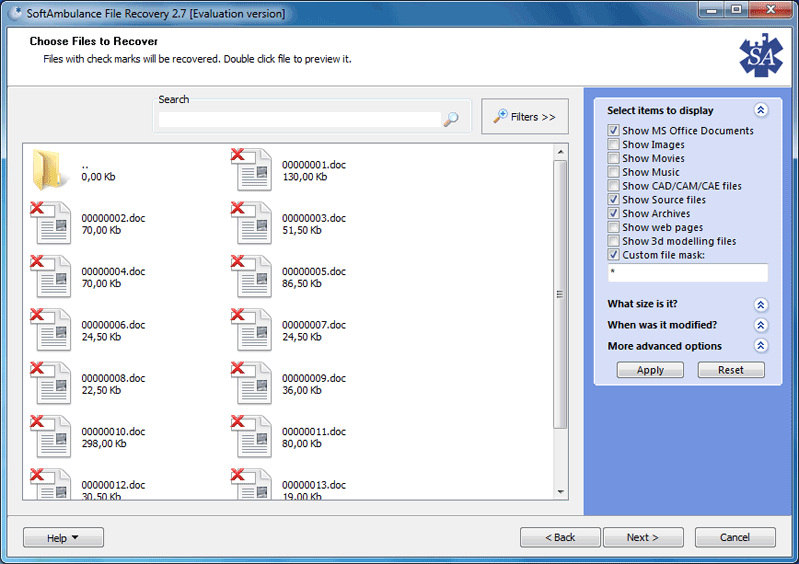The image size is (799, 564).
Task: Click the Apply button
Action: (x=650, y=370)
